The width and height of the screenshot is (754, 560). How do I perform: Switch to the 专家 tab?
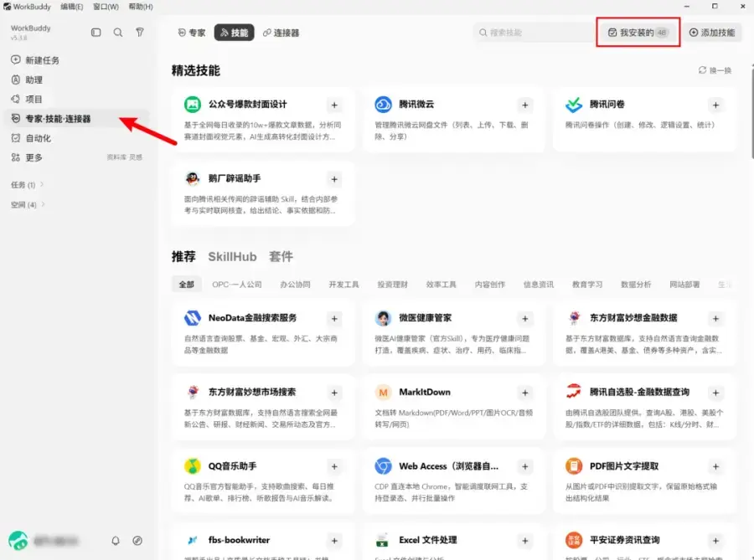(x=191, y=33)
